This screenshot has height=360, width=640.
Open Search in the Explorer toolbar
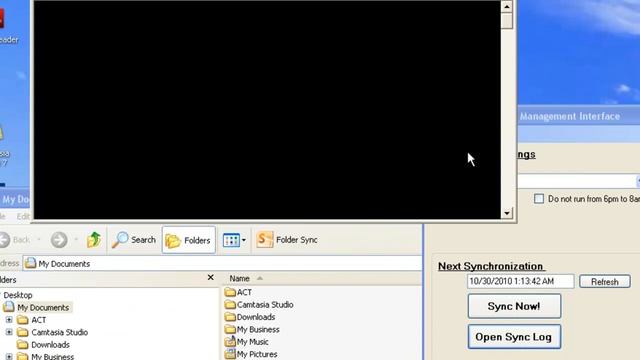[134, 240]
